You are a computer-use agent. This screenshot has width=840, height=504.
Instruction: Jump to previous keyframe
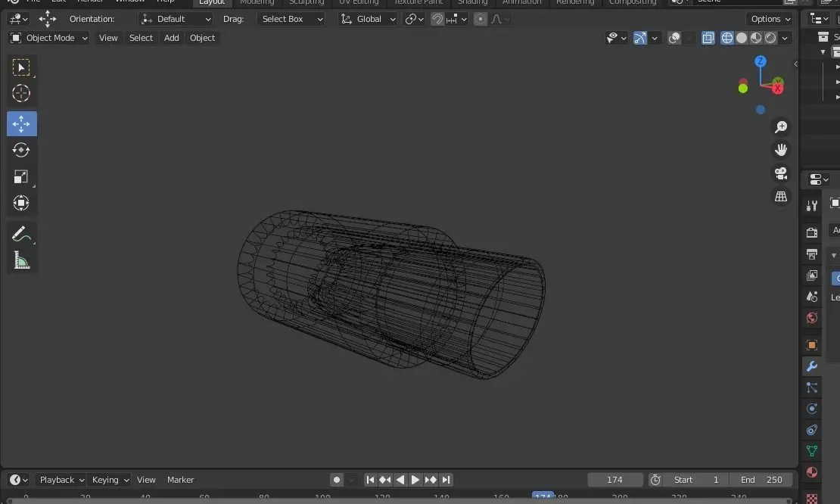pyautogui.click(x=385, y=480)
